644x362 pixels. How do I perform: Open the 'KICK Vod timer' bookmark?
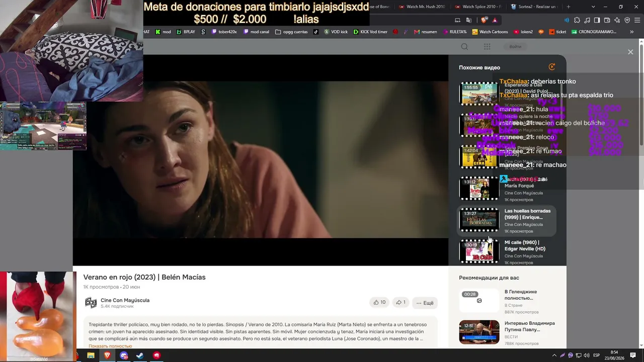tap(370, 32)
